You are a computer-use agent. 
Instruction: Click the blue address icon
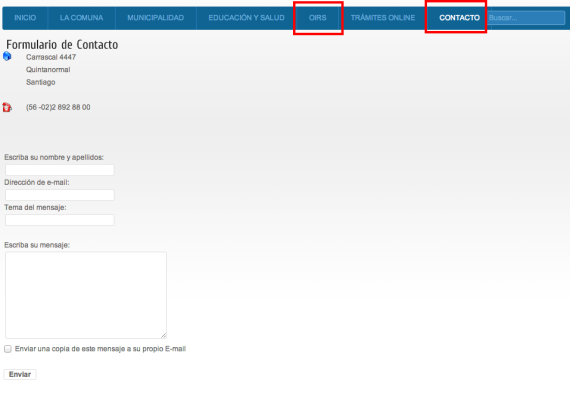(7, 56)
